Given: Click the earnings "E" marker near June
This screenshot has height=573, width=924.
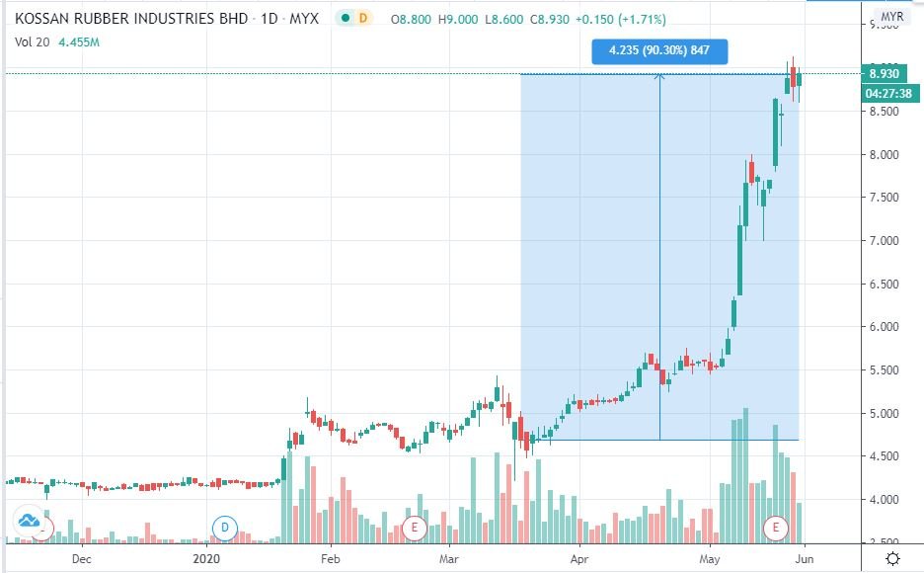Looking at the screenshot, I should point(777,528).
